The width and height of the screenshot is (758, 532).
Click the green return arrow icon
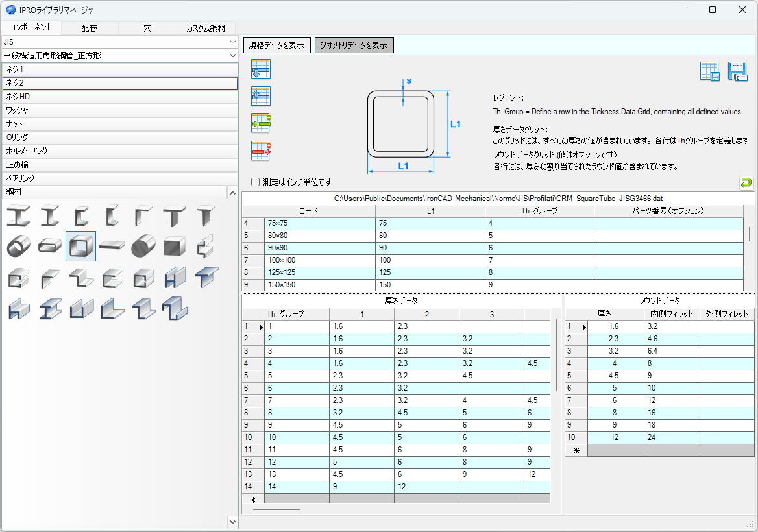(746, 182)
